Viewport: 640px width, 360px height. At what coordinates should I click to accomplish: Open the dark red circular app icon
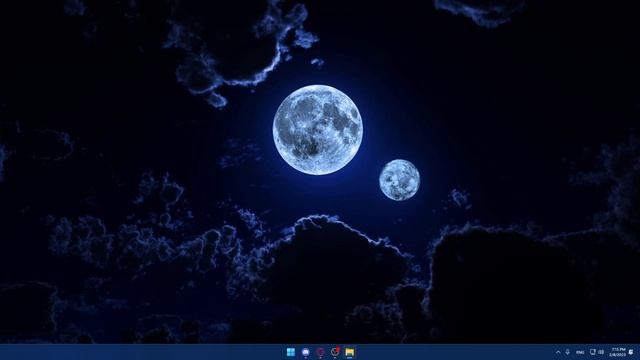(320, 352)
